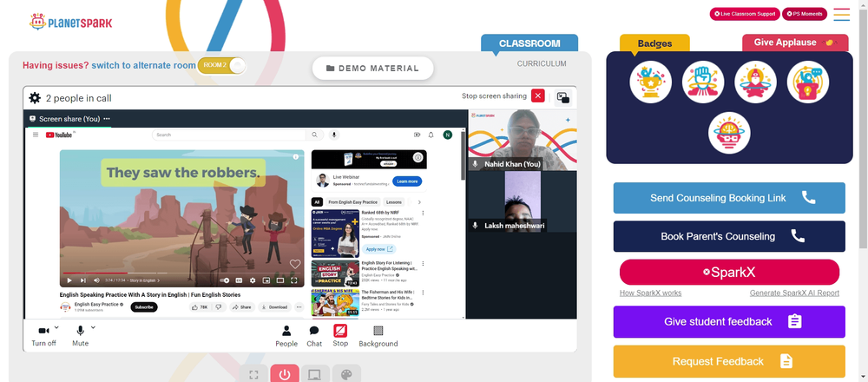Click the red Stop screen sharing X

coord(537,95)
